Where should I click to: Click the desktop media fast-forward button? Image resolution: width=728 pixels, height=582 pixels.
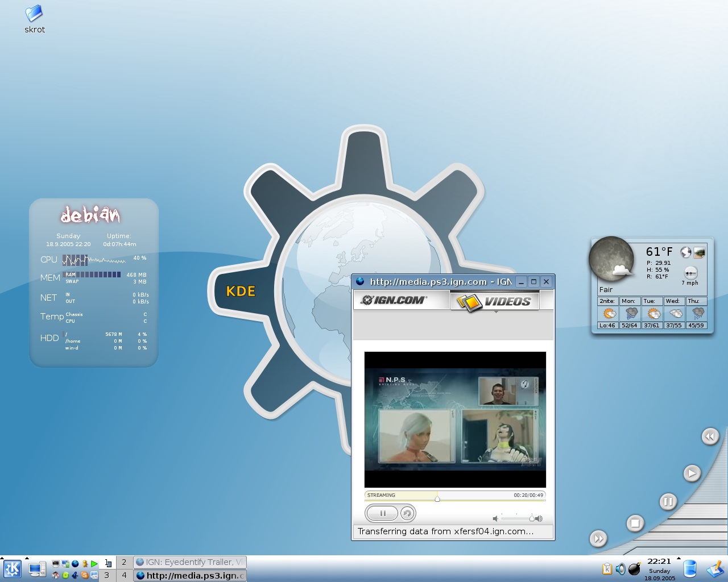click(598, 538)
